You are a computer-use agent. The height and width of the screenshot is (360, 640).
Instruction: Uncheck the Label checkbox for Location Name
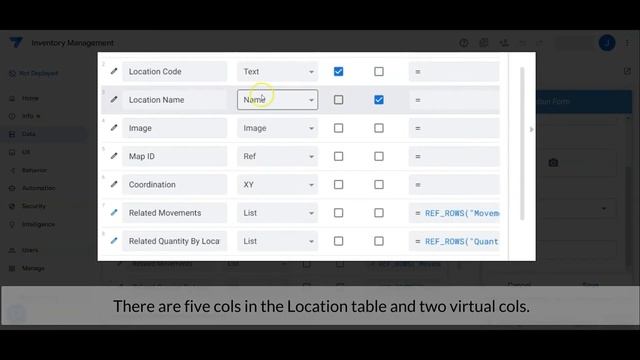(x=379, y=100)
